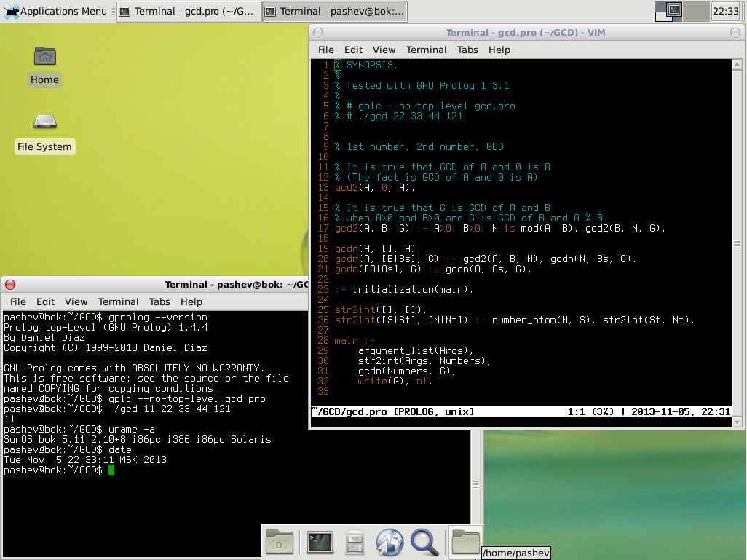Click the red button on pashev@bok terminal titlebar
The width and height of the screenshot is (747, 560).
coord(10,285)
